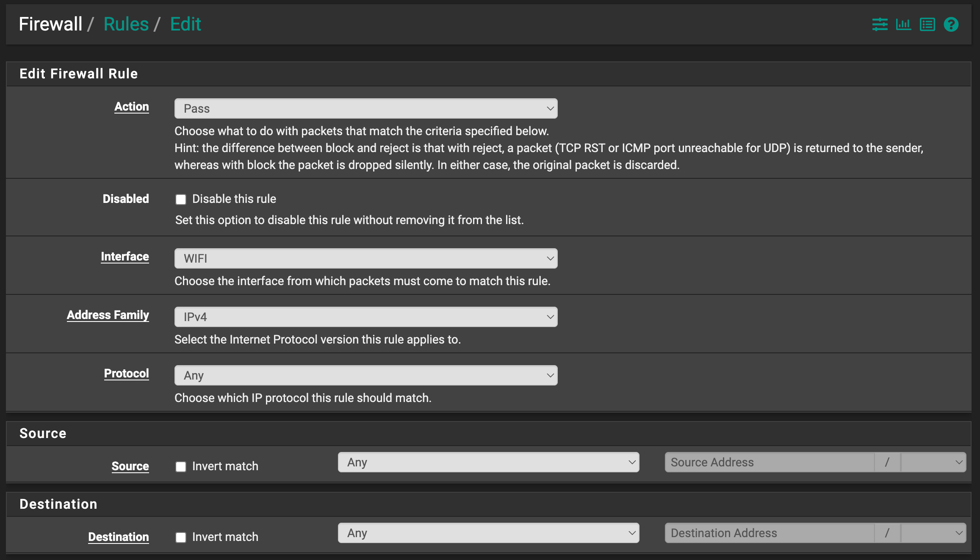The height and width of the screenshot is (560, 980).
Task: Open the related status bar-chart icon
Action: (x=903, y=25)
